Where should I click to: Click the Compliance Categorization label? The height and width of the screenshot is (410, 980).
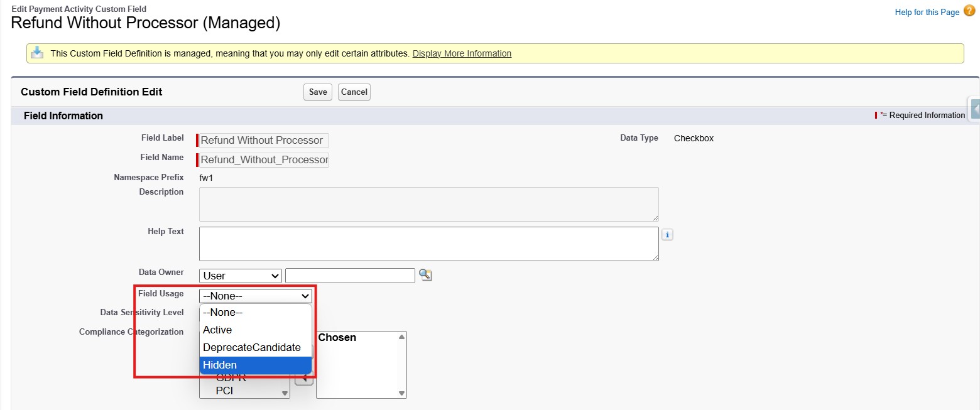pos(131,332)
